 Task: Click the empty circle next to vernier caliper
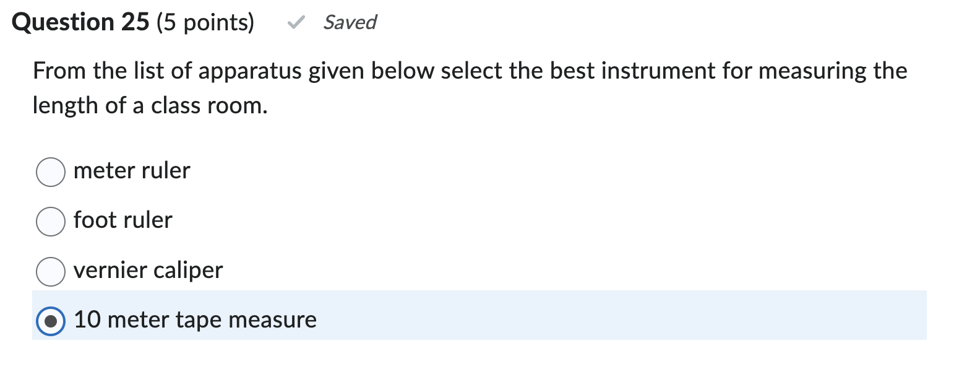pyautogui.click(x=51, y=271)
